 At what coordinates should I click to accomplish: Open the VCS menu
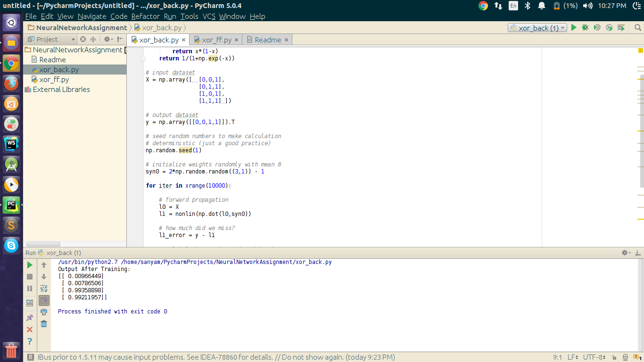(209, 16)
